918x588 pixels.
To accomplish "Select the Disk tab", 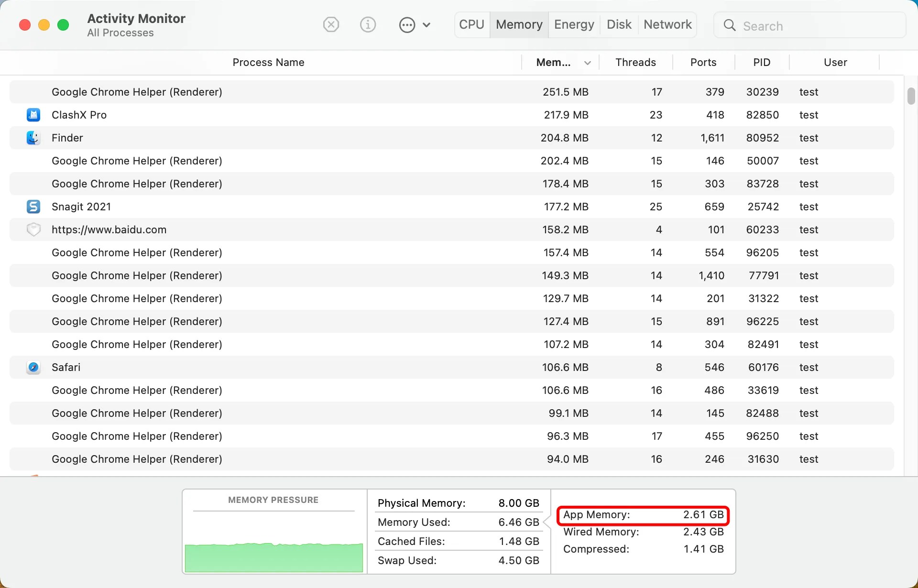I will coord(619,24).
